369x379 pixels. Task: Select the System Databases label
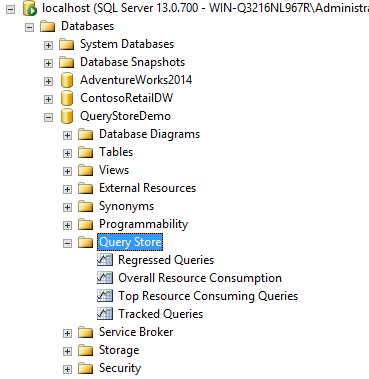tap(127, 44)
